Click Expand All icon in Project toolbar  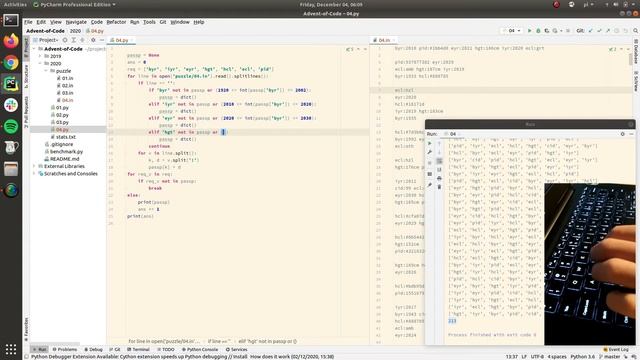(x=73, y=40)
